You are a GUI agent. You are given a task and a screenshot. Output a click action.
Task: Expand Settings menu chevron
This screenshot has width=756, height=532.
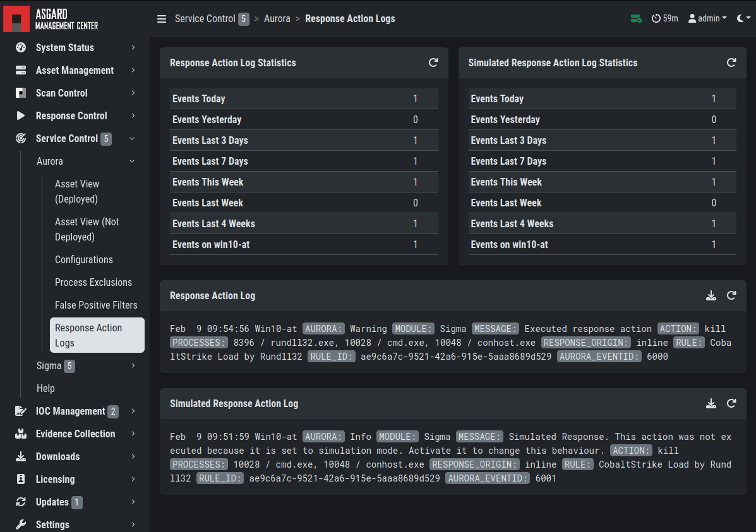[x=133, y=524]
